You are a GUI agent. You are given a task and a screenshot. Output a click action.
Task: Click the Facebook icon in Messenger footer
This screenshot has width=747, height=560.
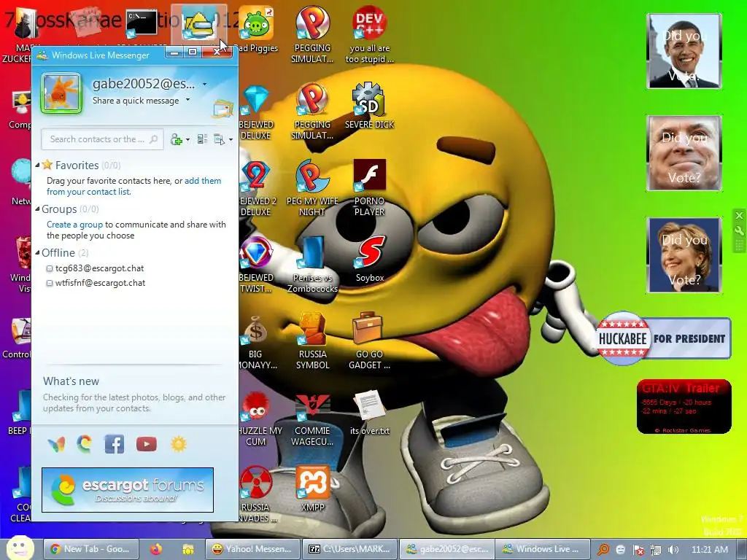click(115, 444)
